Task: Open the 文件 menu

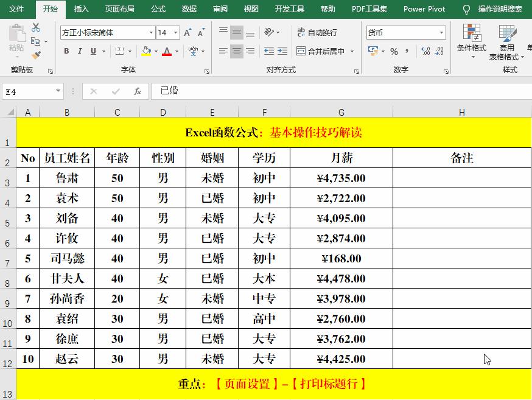Action: pyautogui.click(x=17, y=9)
